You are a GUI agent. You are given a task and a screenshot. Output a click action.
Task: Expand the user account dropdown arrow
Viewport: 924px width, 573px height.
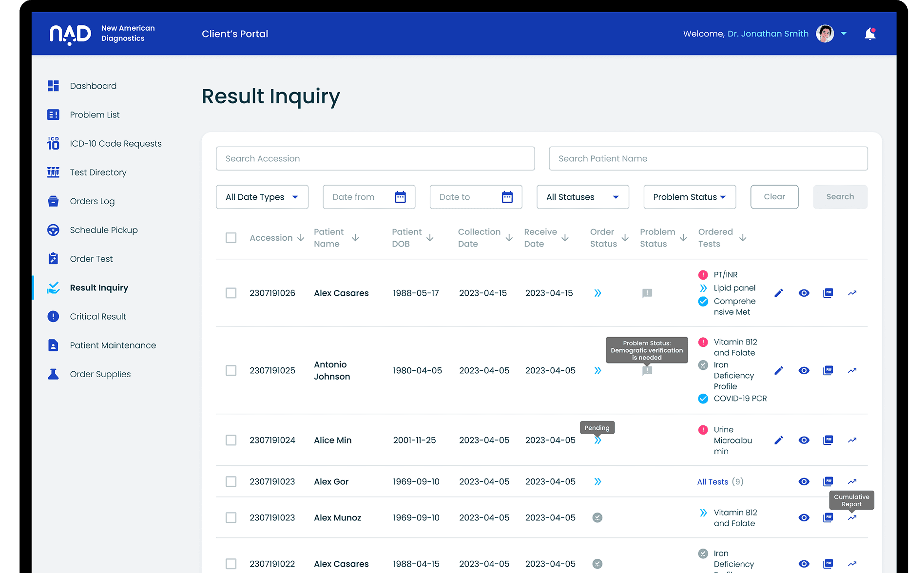click(x=844, y=34)
